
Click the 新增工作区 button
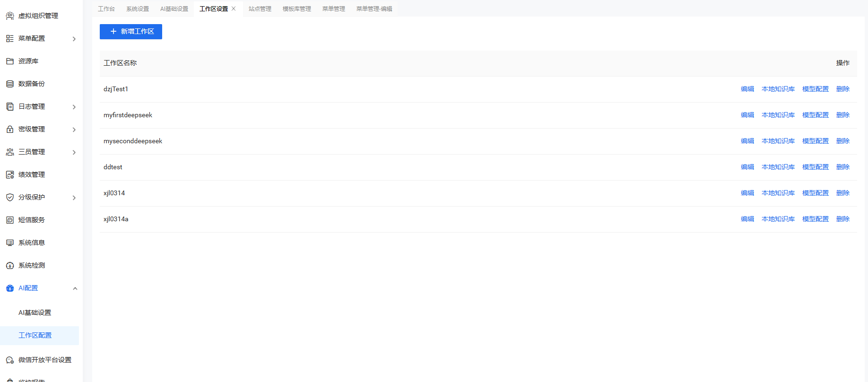pyautogui.click(x=131, y=32)
